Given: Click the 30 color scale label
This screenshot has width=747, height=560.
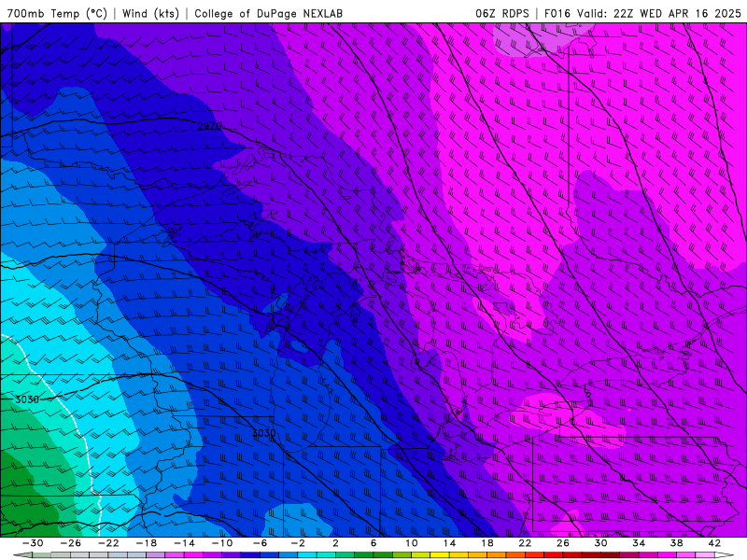Looking at the screenshot, I should click(x=600, y=543).
